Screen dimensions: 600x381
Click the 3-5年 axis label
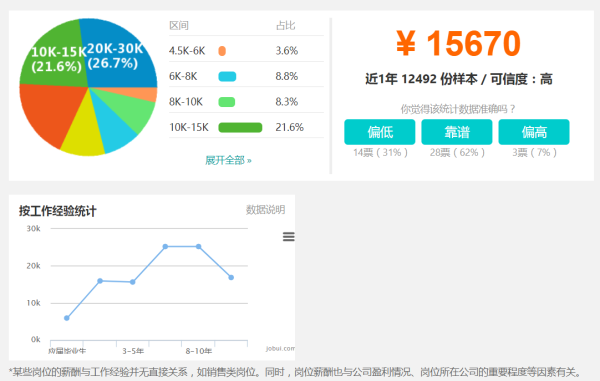(x=133, y=351)
